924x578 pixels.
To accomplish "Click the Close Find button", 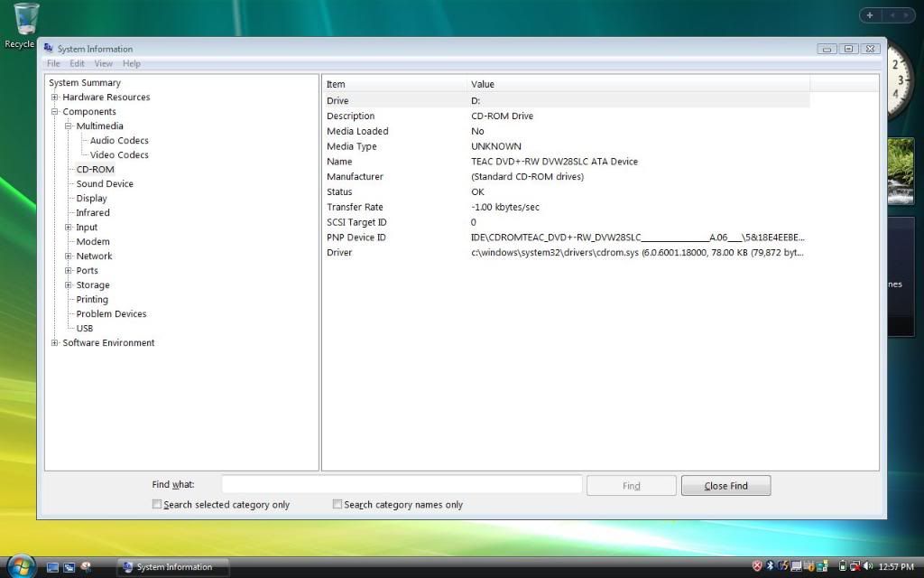I will click(x=725, y=486).
